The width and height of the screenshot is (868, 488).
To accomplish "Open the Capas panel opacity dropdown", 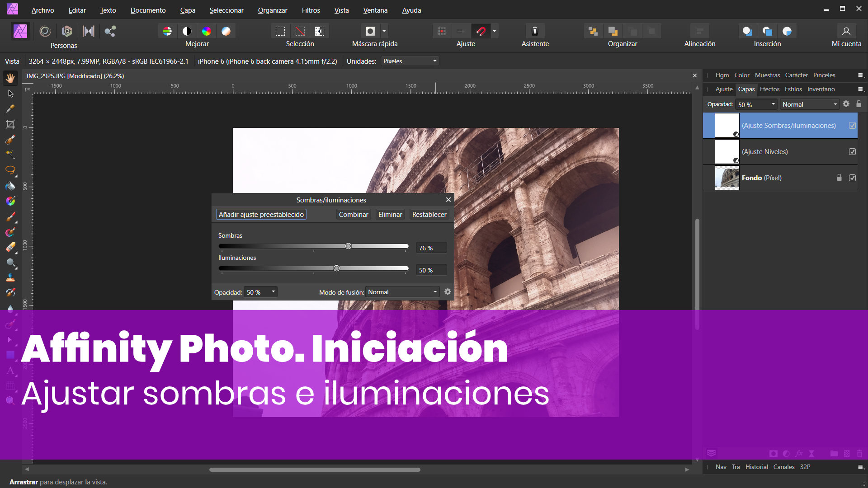I will 773,104.
